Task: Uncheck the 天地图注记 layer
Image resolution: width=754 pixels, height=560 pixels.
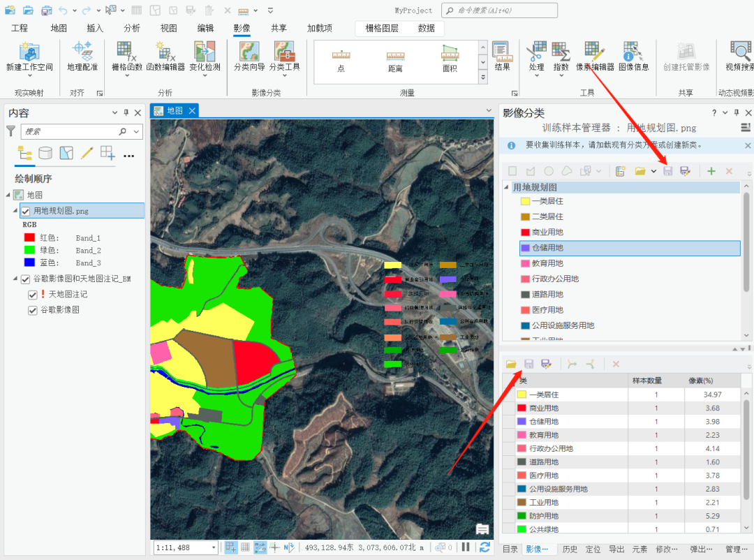Action: pyautogui.click(x=34, y=294)
